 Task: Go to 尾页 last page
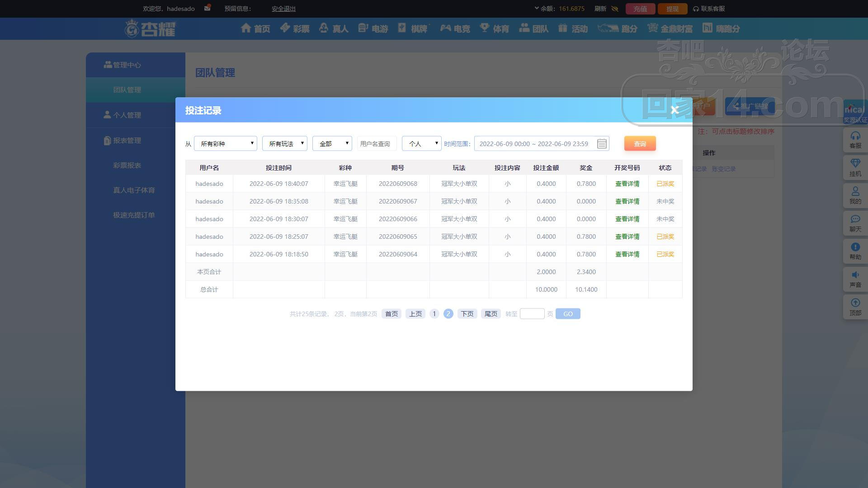(491, 313)
